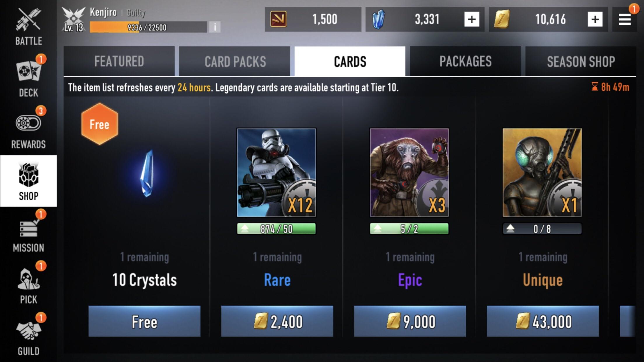The height and width of the screenshot is (362, 644).
Task: Open the Guild handshake icon
Action: (28, 331)
